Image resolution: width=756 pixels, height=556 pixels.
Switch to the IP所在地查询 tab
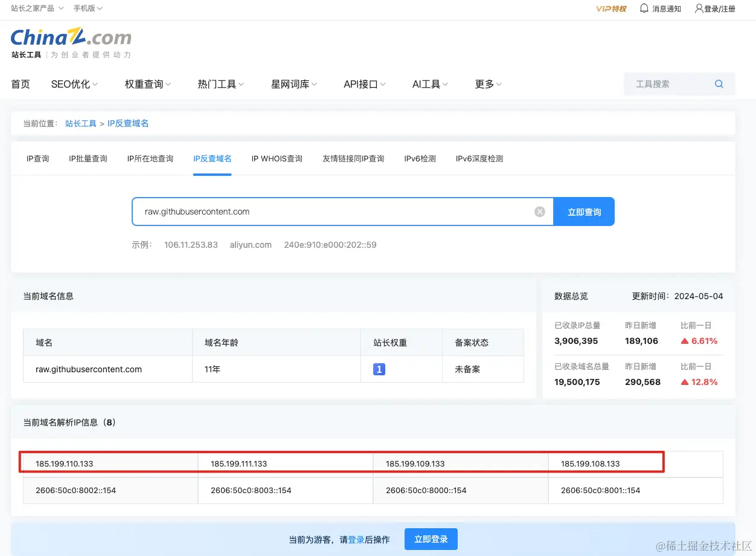(150, 158)
